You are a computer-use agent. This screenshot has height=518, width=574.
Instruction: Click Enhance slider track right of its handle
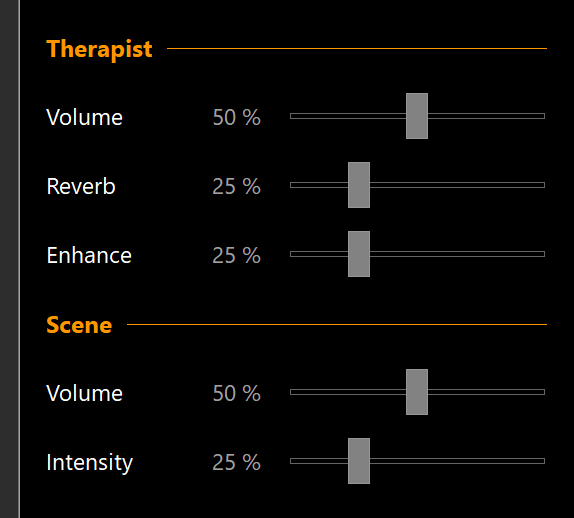tap(458, 254)
